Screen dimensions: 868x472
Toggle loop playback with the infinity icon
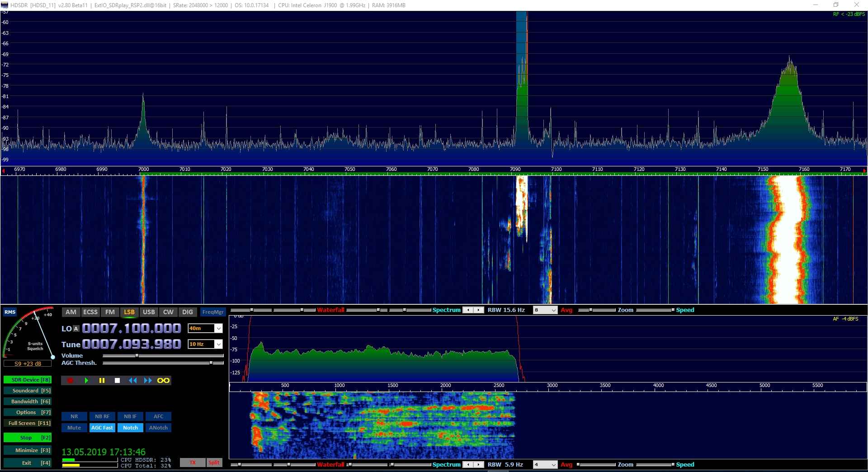(x=163, y=381)
